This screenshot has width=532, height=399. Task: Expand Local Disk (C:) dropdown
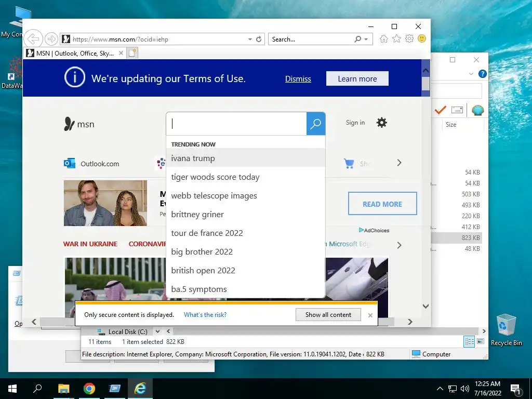coord(157,331)
